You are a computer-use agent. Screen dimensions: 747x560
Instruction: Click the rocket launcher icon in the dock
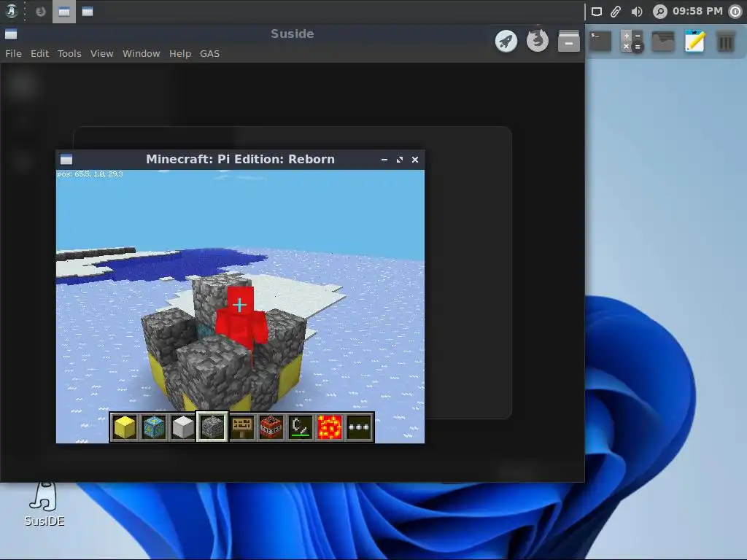pos(506,42)
